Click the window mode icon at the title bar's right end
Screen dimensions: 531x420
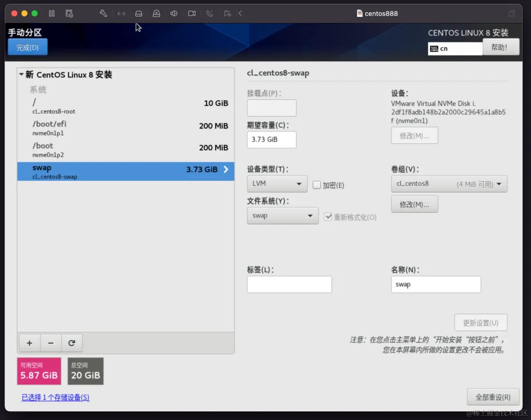point(512,13)
